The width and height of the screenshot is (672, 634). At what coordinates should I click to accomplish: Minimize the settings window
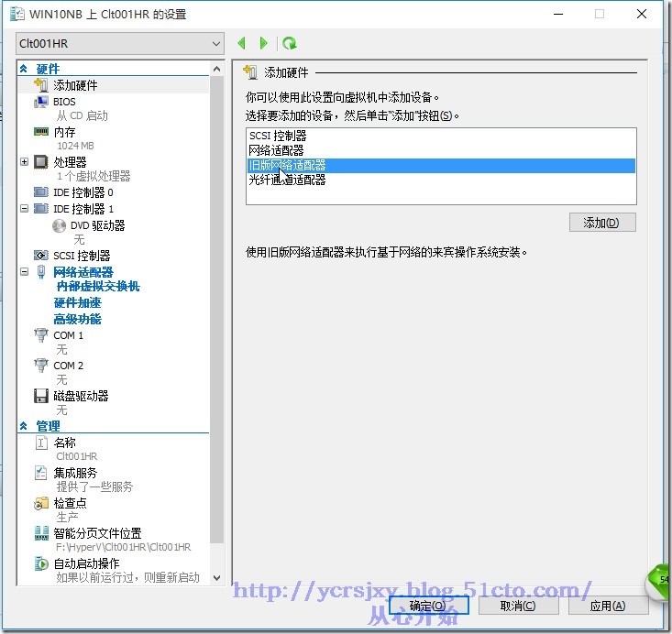point(558,14)
